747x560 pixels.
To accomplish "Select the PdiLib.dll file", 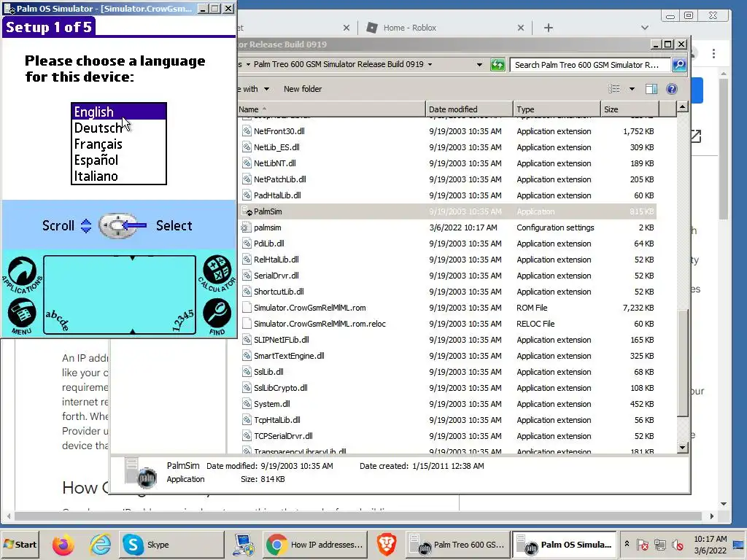I will tap(268, 244).
